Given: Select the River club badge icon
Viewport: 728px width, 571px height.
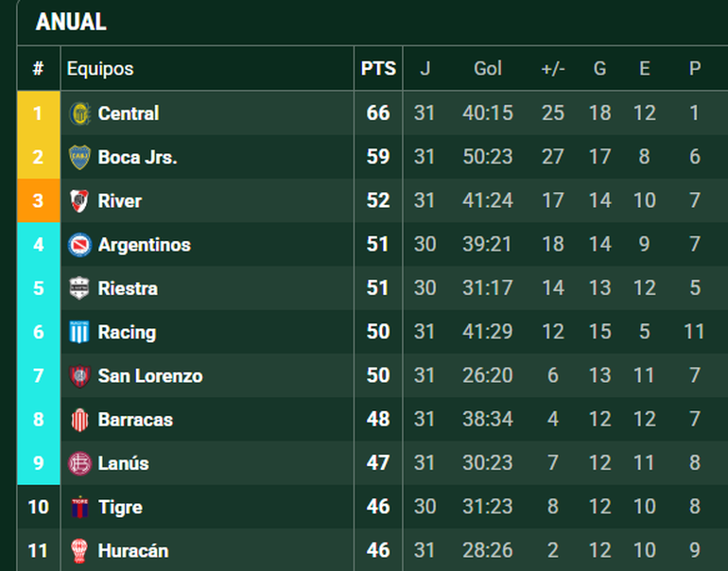Looking at the screenshot, I should 79,200.
